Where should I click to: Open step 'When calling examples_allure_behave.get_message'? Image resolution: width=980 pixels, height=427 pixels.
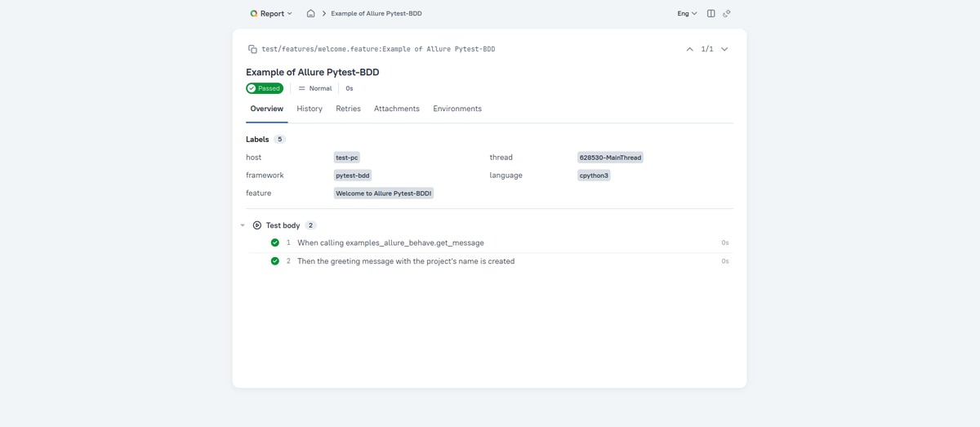390,242
